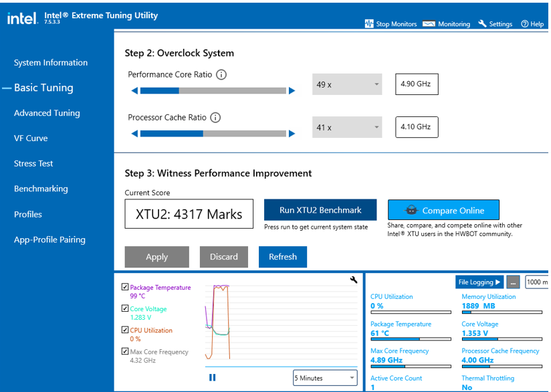
Task: Discard the tuning changes
Action: (x=224, y=257)
